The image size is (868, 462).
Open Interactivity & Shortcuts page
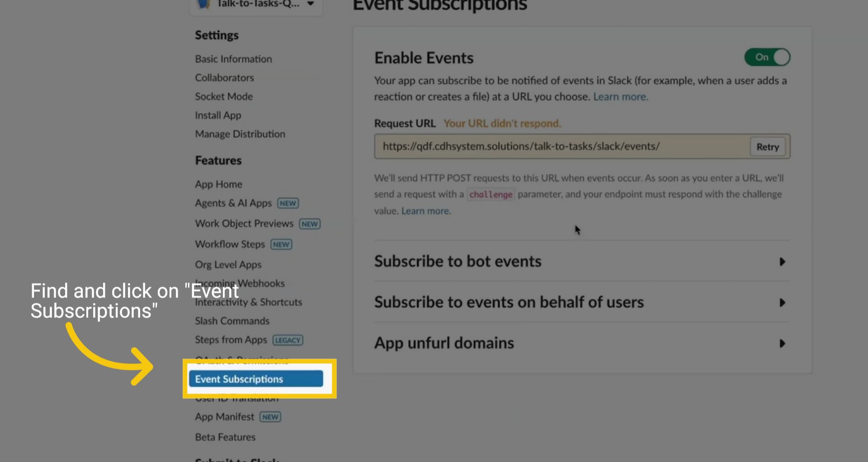pyautogui.click(x=248, y=302)
